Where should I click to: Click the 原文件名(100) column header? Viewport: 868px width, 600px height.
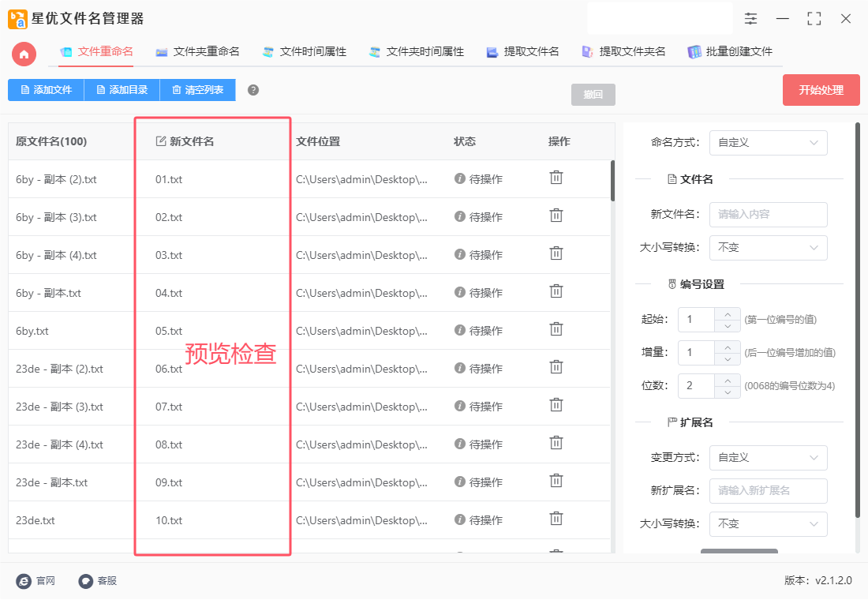click(51, 142)
